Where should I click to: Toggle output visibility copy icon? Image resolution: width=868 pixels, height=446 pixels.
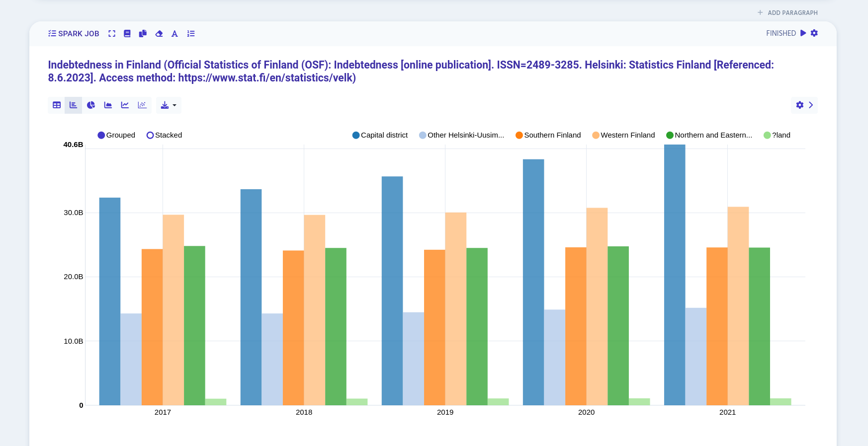pyautogui.click(x=143, y=34)
